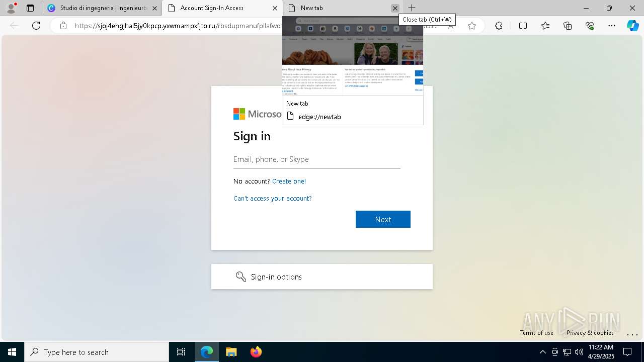Toggle split screen view
Image resolution: width=644 pixels, height=362 pixels.
523,26
